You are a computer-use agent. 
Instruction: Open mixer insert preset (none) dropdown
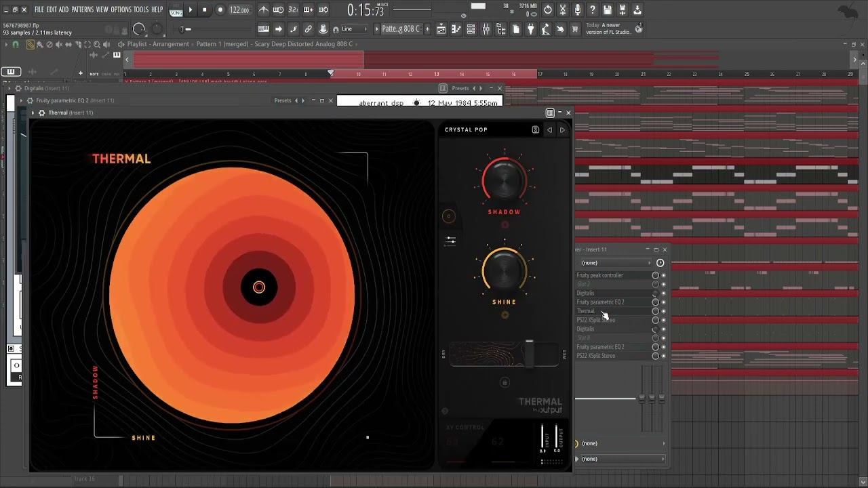point(616,262)
